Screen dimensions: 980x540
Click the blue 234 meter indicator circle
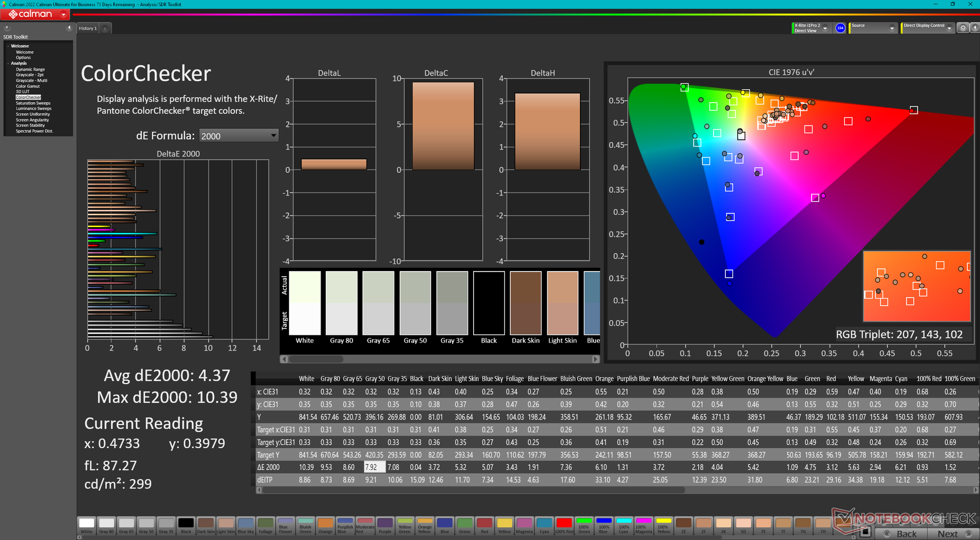click(840, 28)
